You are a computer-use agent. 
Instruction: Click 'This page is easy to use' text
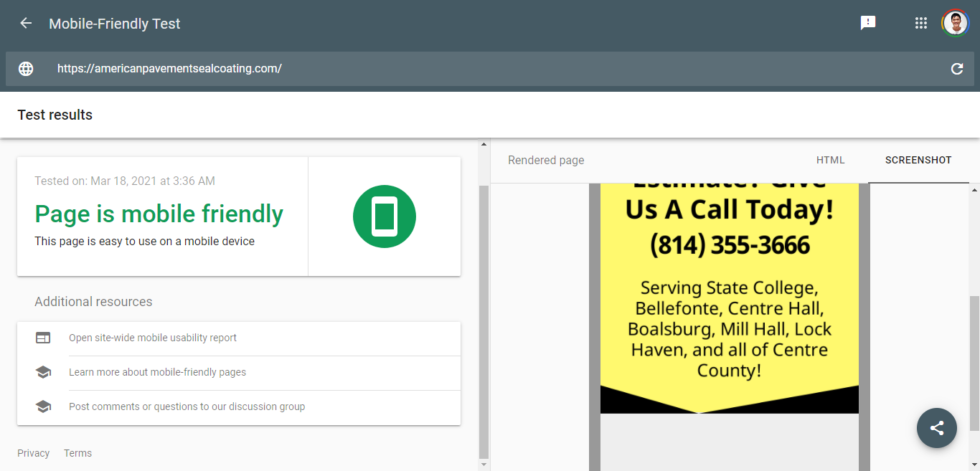tap(145, 242)
